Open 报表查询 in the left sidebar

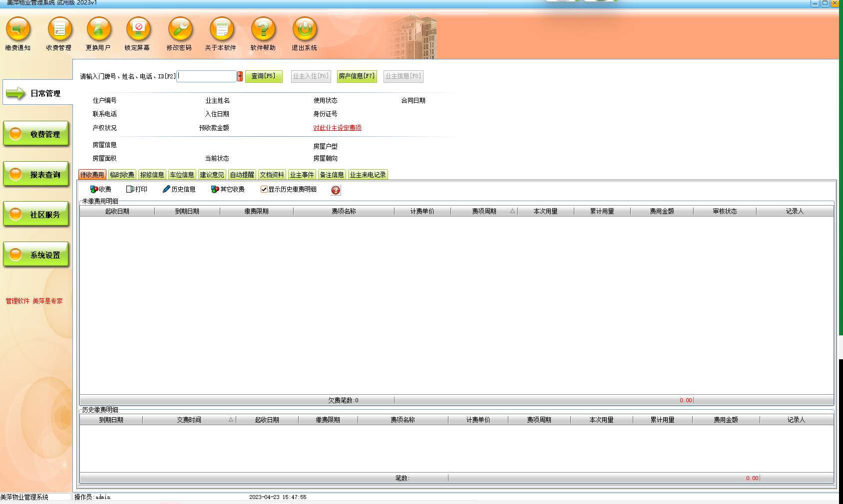coord(36,175)
